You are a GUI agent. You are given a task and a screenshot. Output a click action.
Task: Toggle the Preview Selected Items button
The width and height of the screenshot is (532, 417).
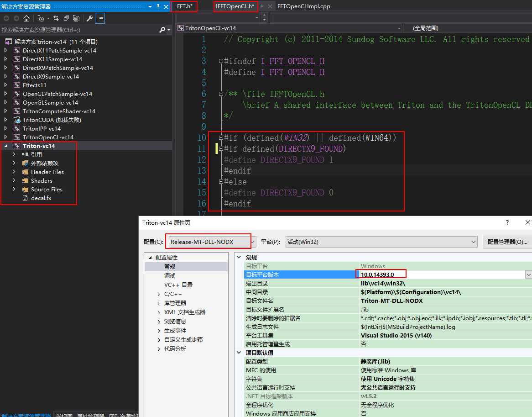[x=100, y=18]
